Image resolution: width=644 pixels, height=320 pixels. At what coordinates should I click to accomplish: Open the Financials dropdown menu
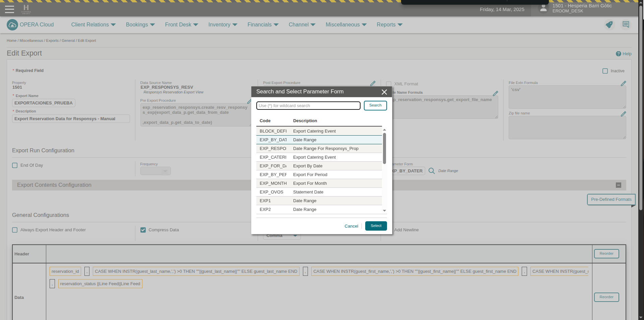click(x=263, y=25)
